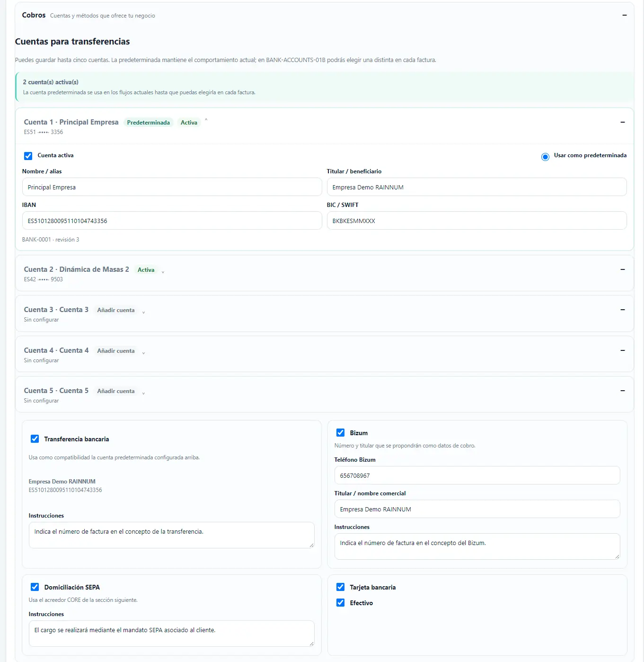Toggle Tarjeta bancaria checkbox

340,587
